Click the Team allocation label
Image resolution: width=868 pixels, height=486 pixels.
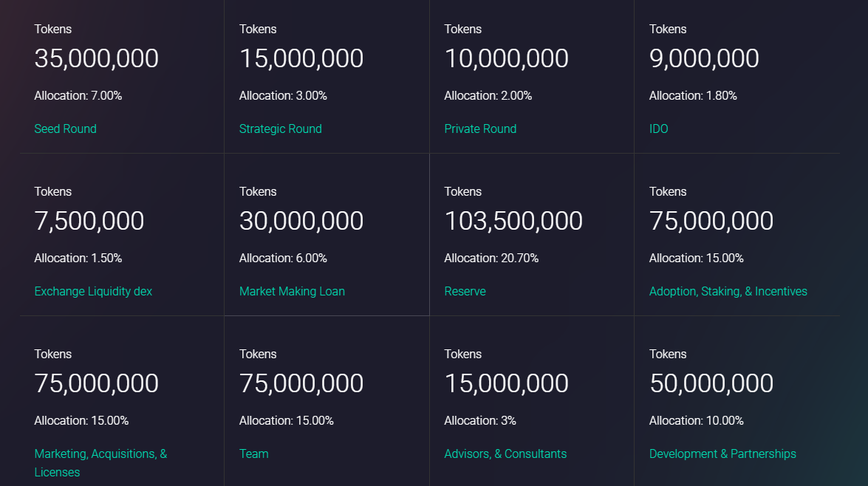(x=253, y=454)
